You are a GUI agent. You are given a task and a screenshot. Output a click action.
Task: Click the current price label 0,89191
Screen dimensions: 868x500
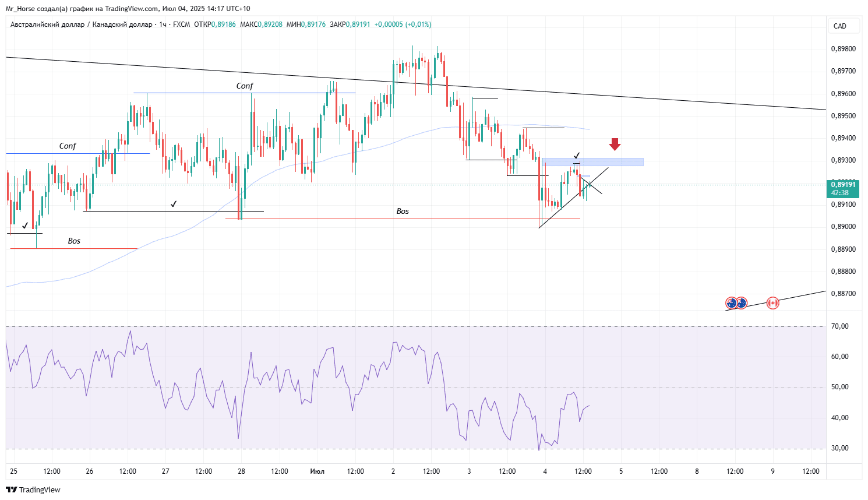844,185
